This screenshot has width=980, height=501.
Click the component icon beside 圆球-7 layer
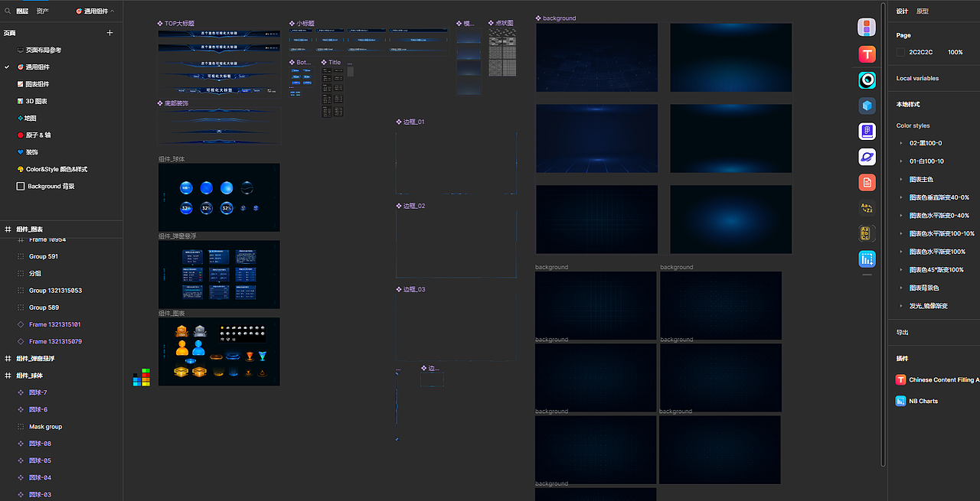click(x=21, y=392)
